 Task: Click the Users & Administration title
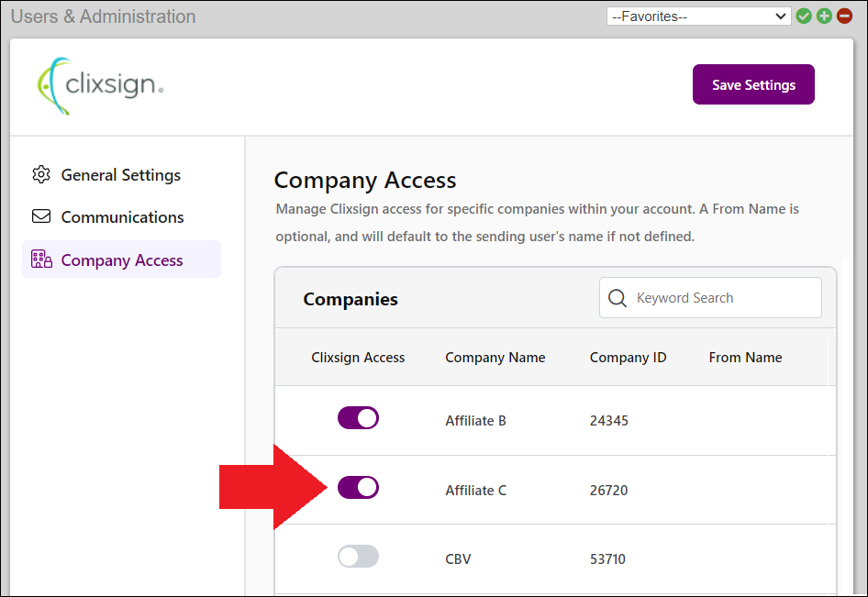[x=103, y=16]
